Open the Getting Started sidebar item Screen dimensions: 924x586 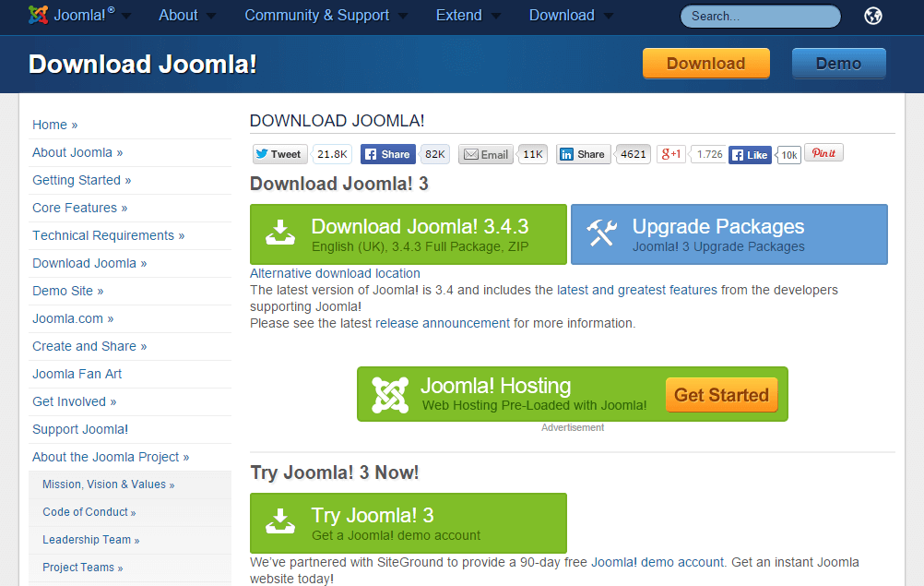tap(81, 180)
